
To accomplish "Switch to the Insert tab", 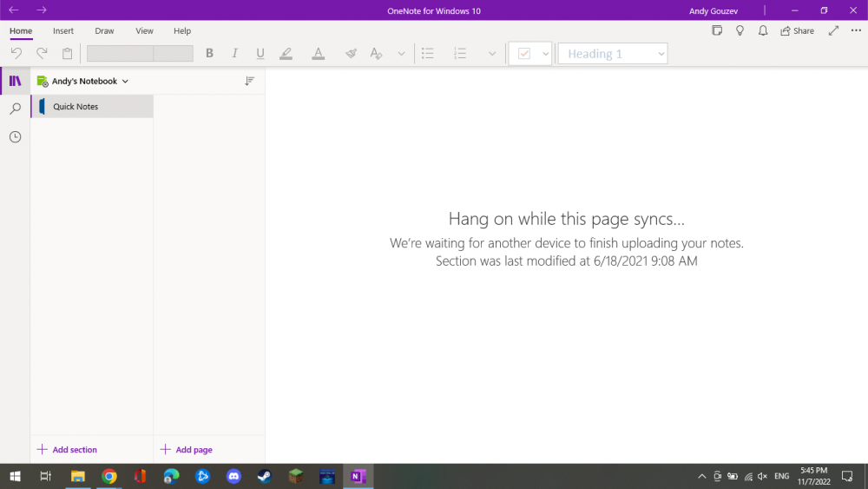I will click(x=63, y=31).
